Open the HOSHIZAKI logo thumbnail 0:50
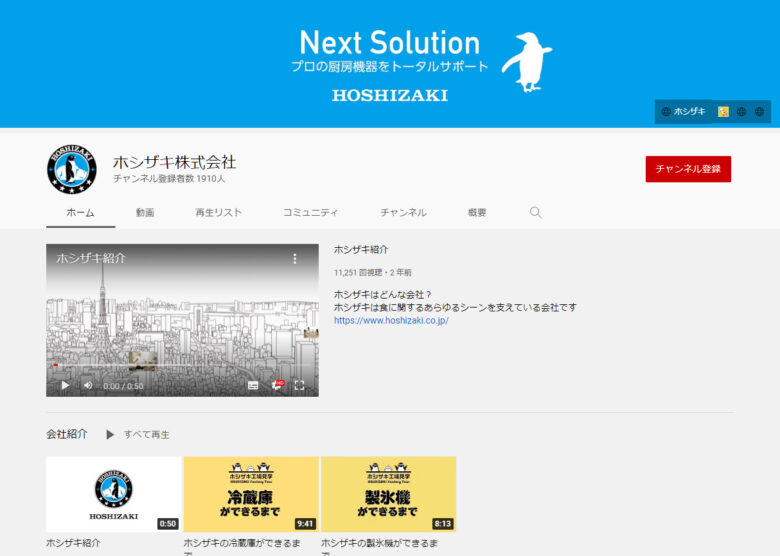Viewport: 780px width, 556px height. click(x=113, y=494)
